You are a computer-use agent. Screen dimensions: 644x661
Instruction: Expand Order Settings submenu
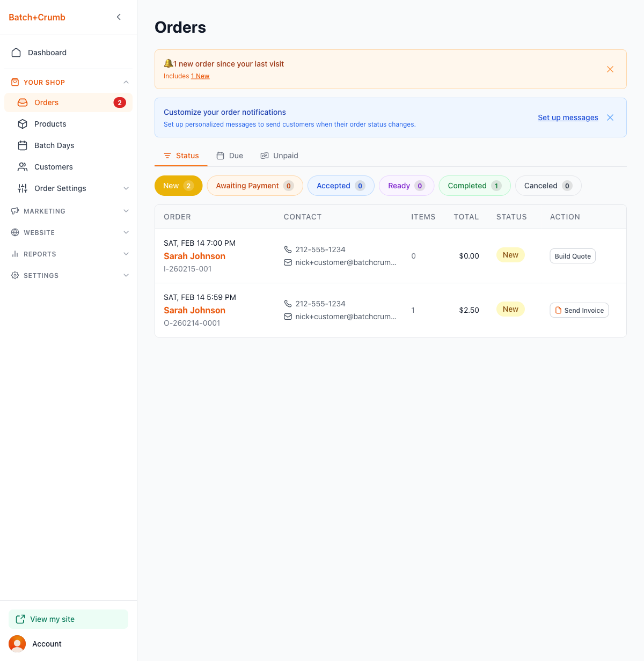pyautogui.click(x=126, y=188)
